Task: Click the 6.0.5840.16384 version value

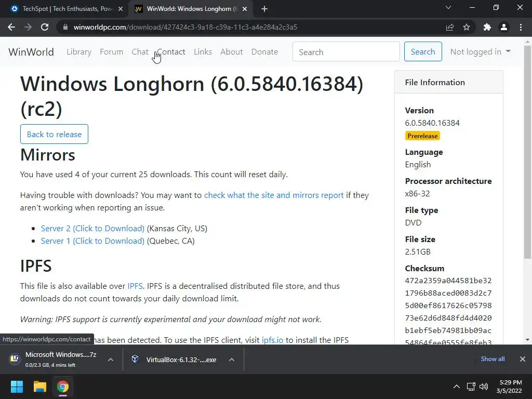Action: (432, 123)
